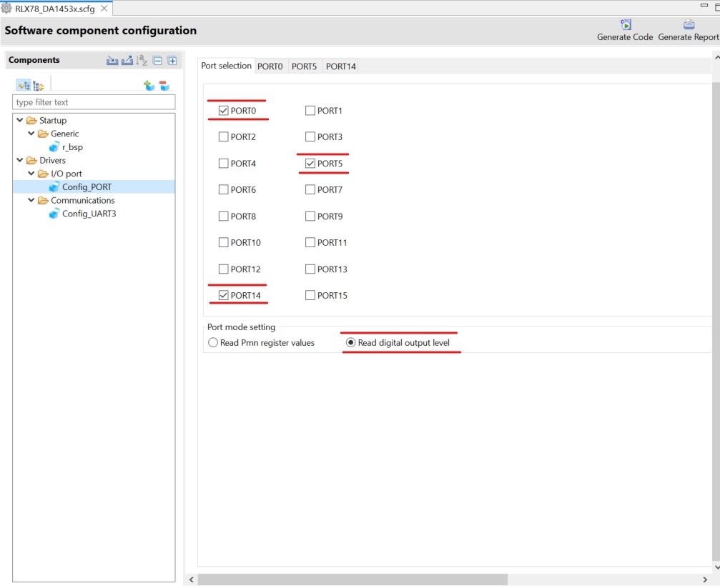Click the Generate Code label
The width and height of the screenshot is (720, 588).
point(625,37)
